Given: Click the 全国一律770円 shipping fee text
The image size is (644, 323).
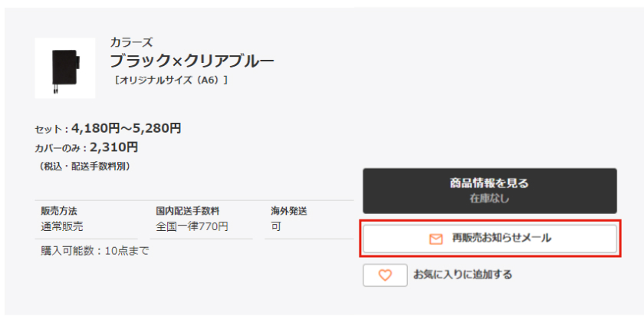Looking at the screenshot, I should 192,226.
